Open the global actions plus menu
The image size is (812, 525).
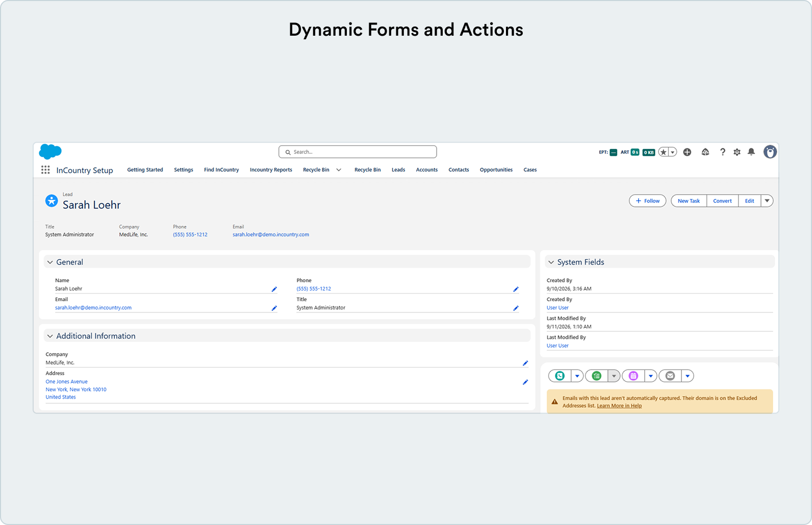tap(687, 152)
